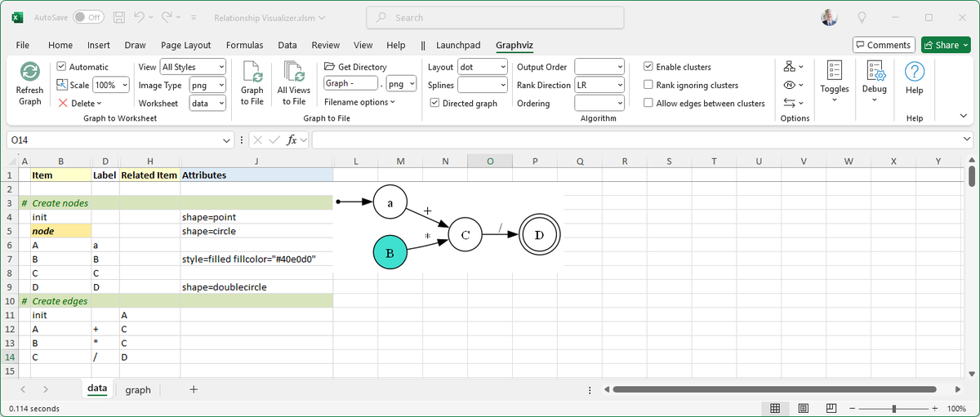Click the zoom slider handle
This screenshot has height=417, width=980.
tap(894, 408)
